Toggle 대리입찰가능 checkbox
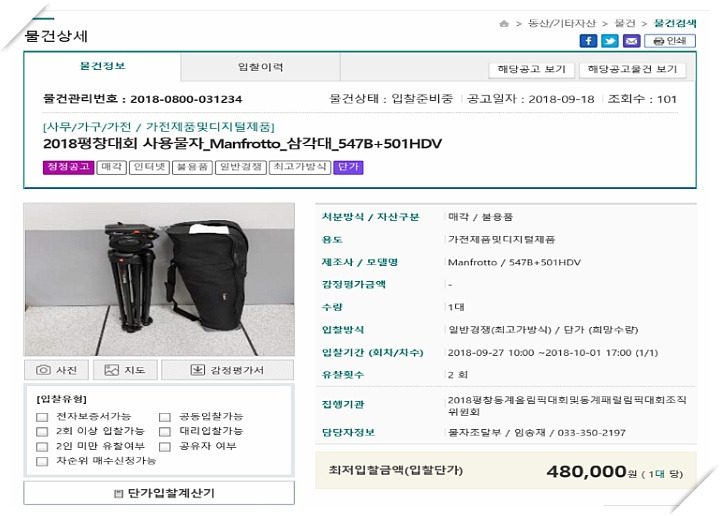 (165, 432)
